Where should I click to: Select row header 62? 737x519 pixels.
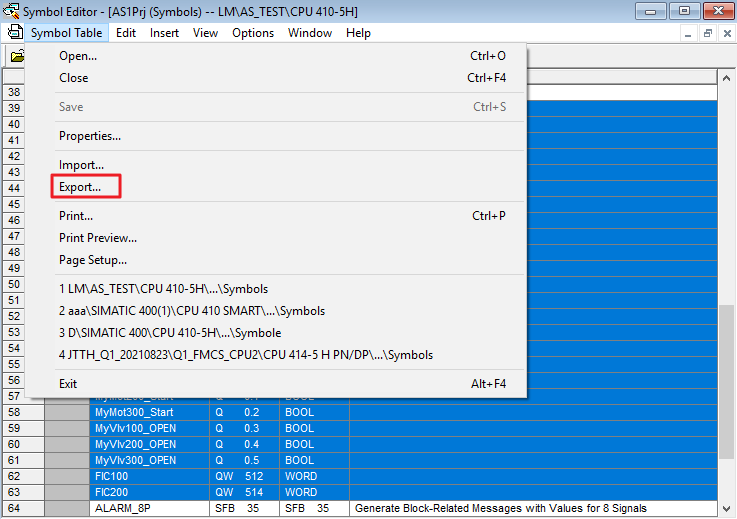pyautogui.click(x=23, y=476)
